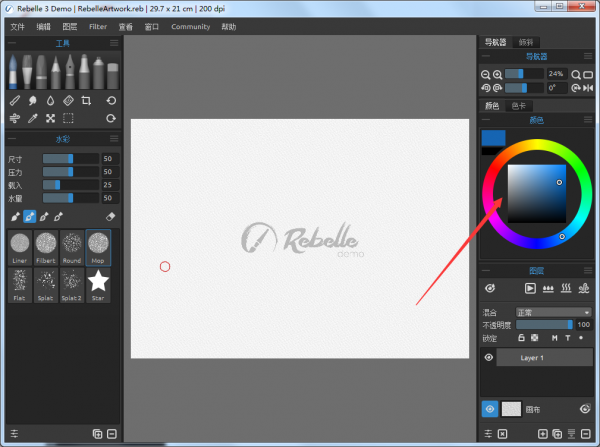600x447 pixels.
Task: Select the Crop tool icon
Action: click(86, 101)
